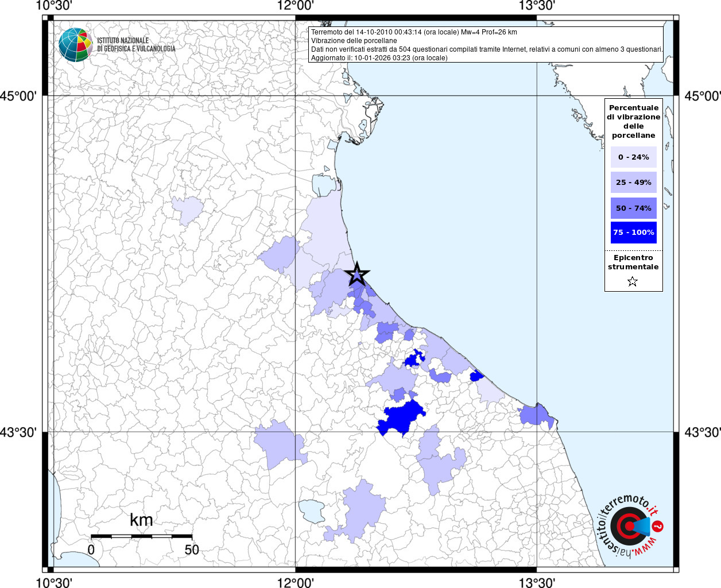Click the 'Epicentro strumentale' legend label
The image size is (721, 588).
[x=633, y=262]
